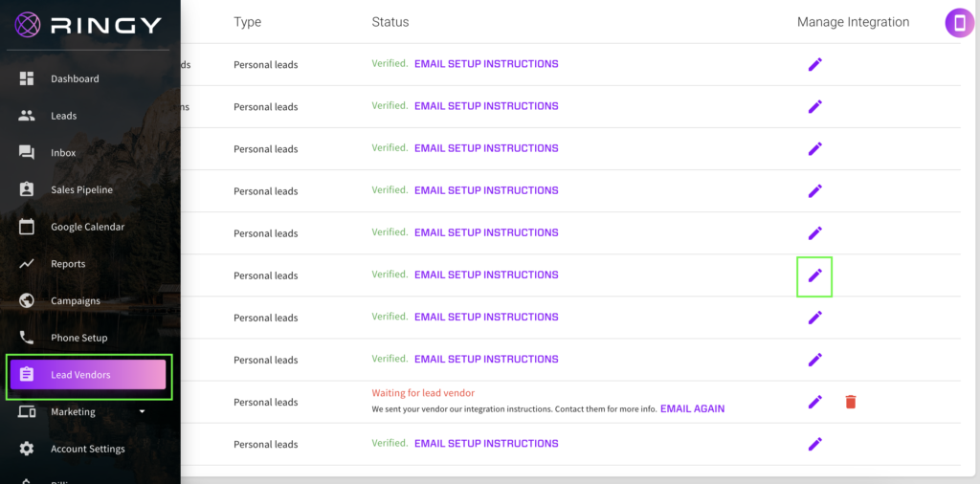Click the green-highlighted pencil edit icon
This screenshot has width=980, height=484.
tap(814, 275)
